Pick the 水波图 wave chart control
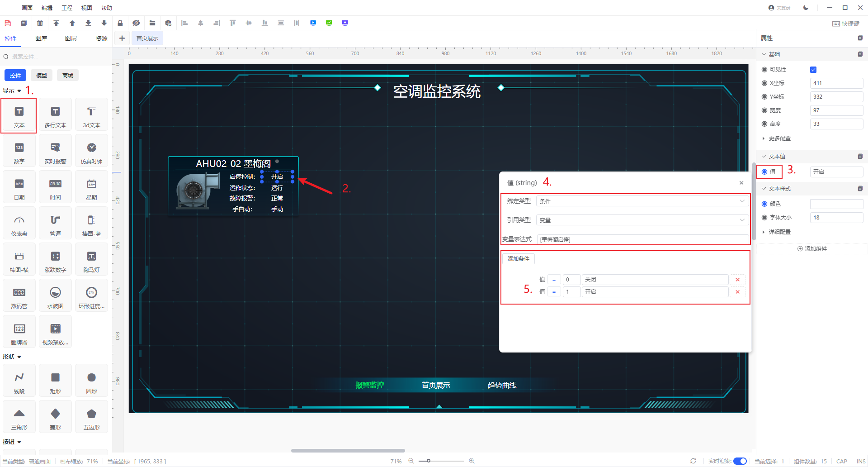Image resolution: width=868 pixels, height=467 pixels. click(55, 297)
